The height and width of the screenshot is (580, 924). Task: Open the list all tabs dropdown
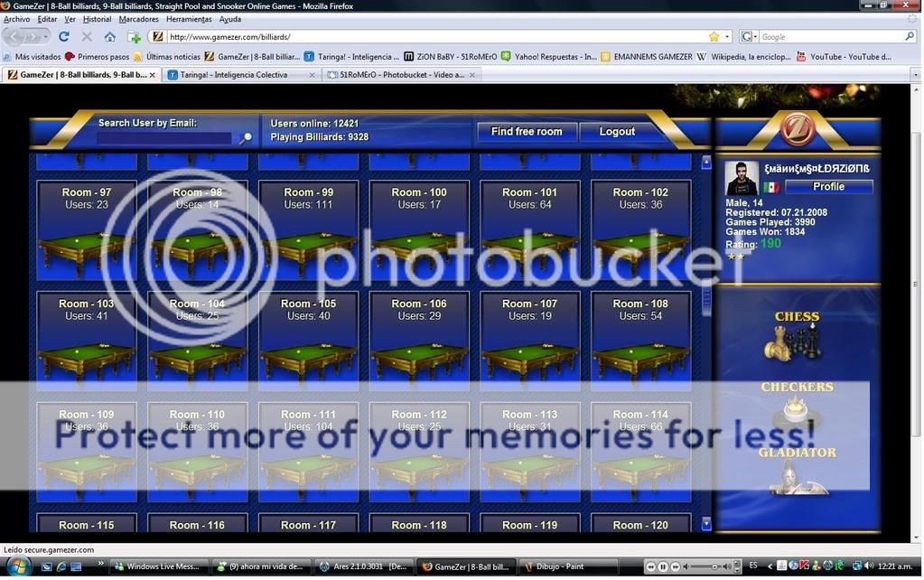915,75
